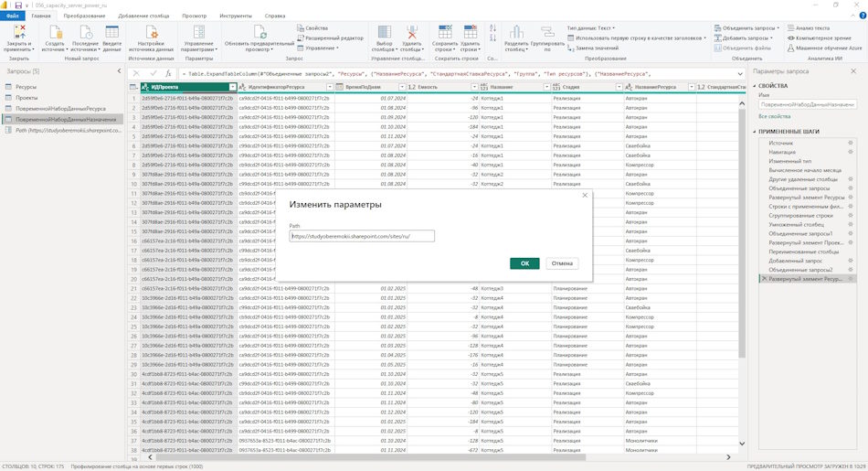Switch to the Преобразование tab
This screenshot has width=868, height=471.
pos(84,16)
